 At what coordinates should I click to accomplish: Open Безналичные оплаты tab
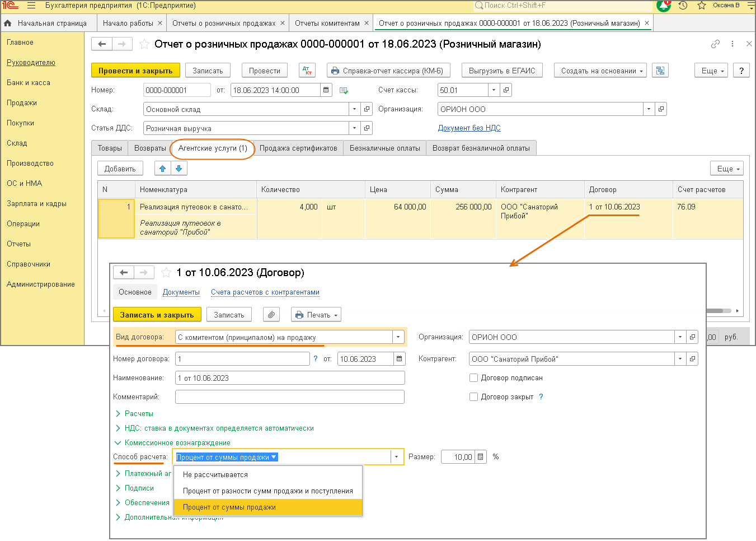coord(385,148)
